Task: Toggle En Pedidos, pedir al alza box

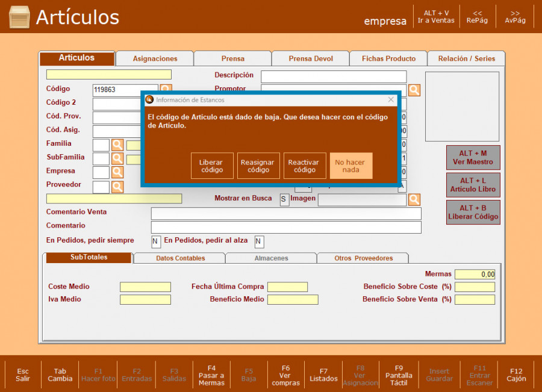Action: (x=259, y=241)
